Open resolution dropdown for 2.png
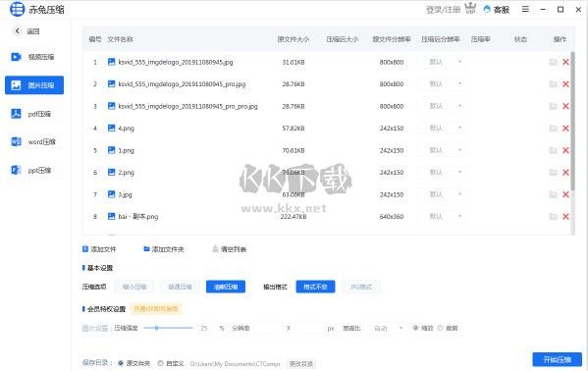This screenshot has width=588, height=371. pyautogui.click(x=441, y=173)
